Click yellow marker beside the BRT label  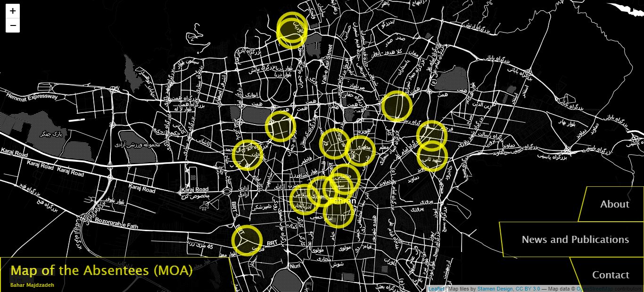[x=247, y=240]
